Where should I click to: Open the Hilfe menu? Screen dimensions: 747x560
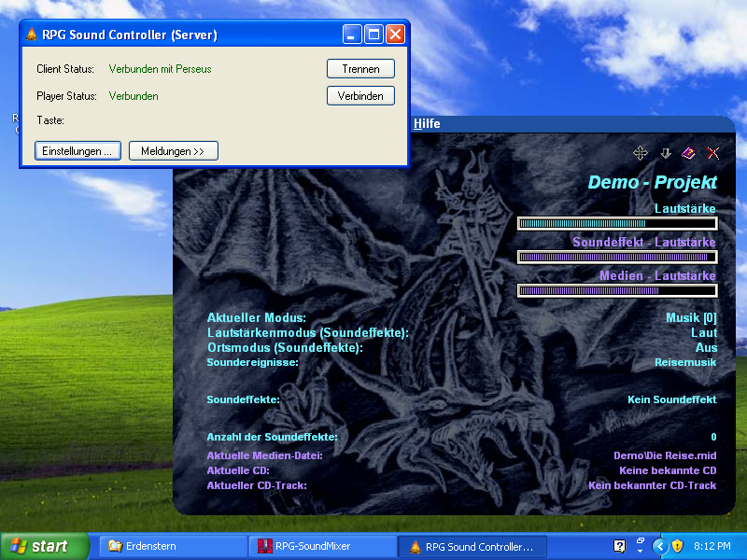(x=427, y=123)
